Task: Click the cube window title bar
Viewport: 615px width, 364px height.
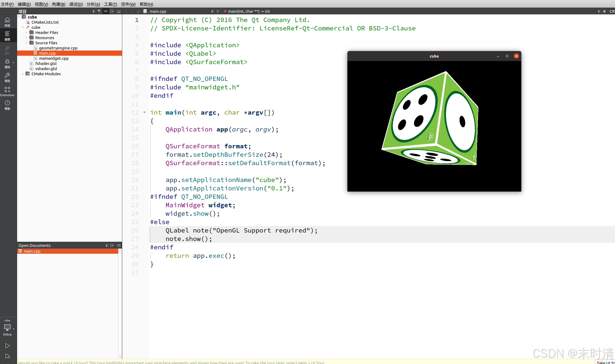Action: pos(434,56)
